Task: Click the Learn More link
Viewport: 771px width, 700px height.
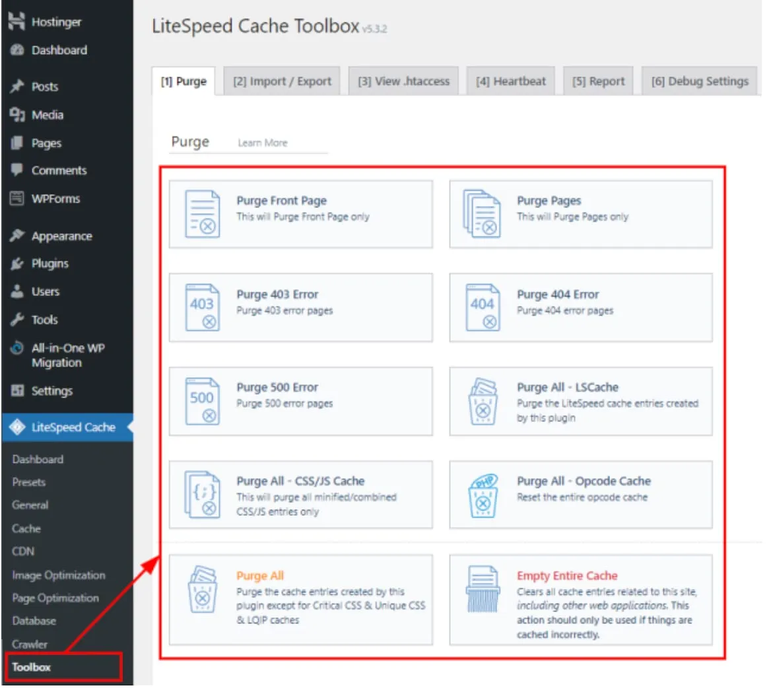Action: [263, 143]
